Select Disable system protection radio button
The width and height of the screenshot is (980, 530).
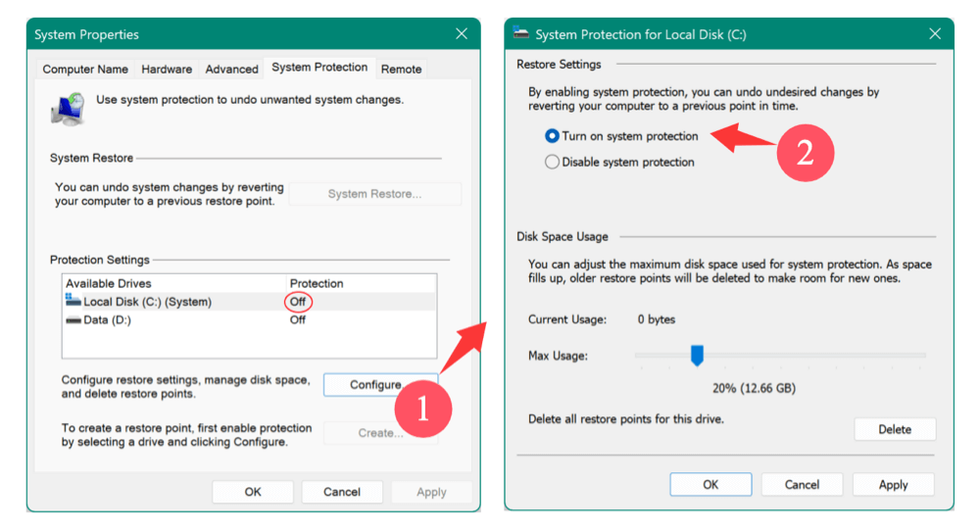tap(553, 163)
